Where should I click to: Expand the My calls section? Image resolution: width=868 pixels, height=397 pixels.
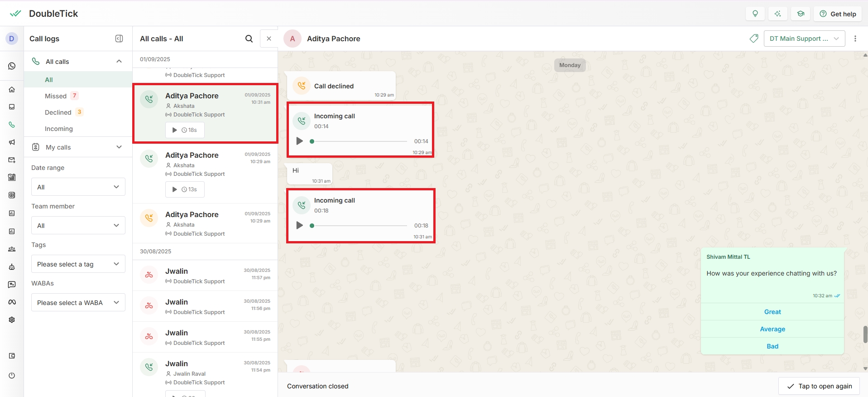(119, 147)
